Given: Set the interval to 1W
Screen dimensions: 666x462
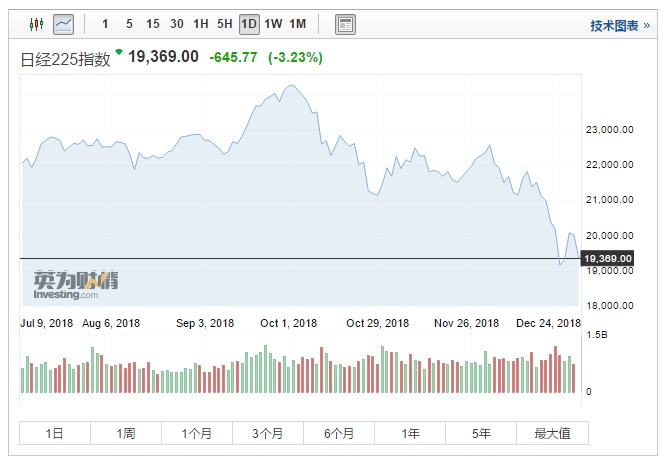Looking at the screenshot, I should point(273,23).
